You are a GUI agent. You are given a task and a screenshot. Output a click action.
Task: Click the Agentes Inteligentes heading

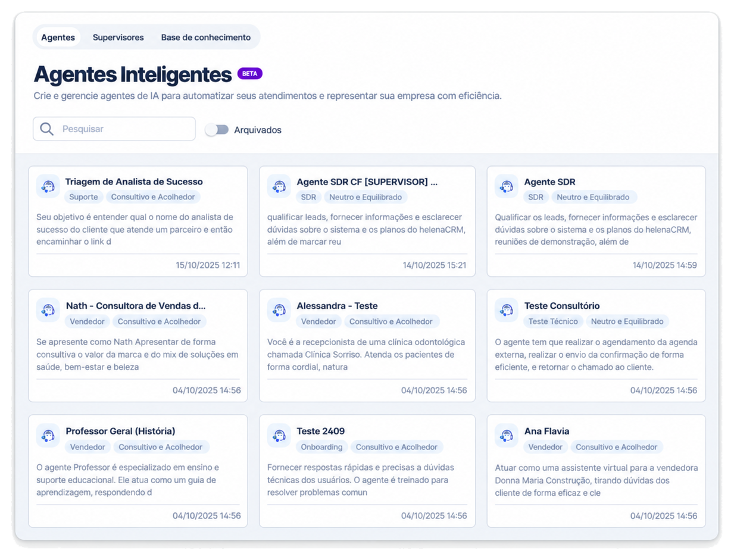(133, 74)
